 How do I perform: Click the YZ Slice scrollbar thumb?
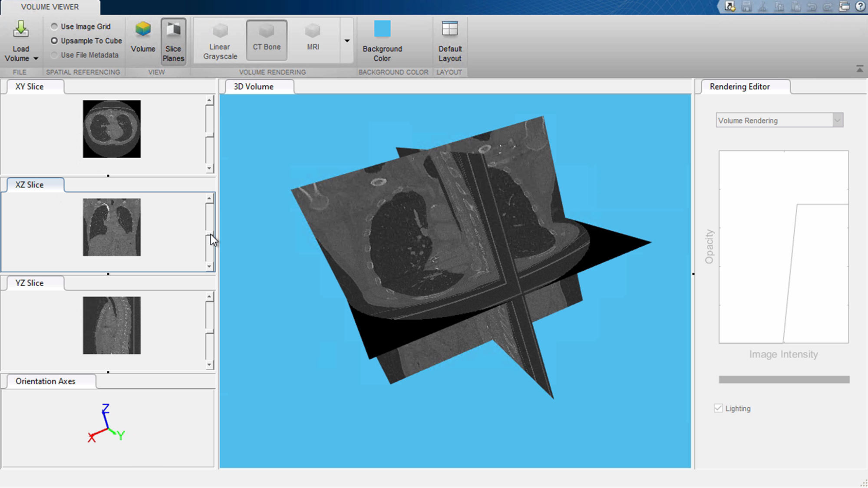[209, 331]
